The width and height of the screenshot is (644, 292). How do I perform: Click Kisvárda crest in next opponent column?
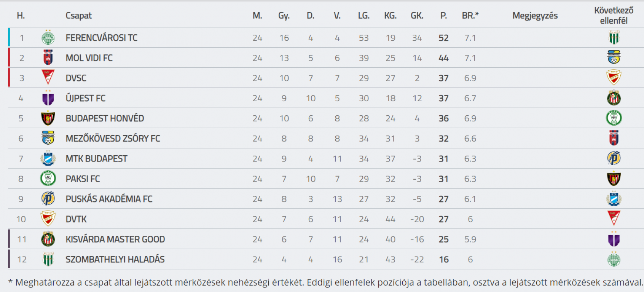tap(614, 98)
